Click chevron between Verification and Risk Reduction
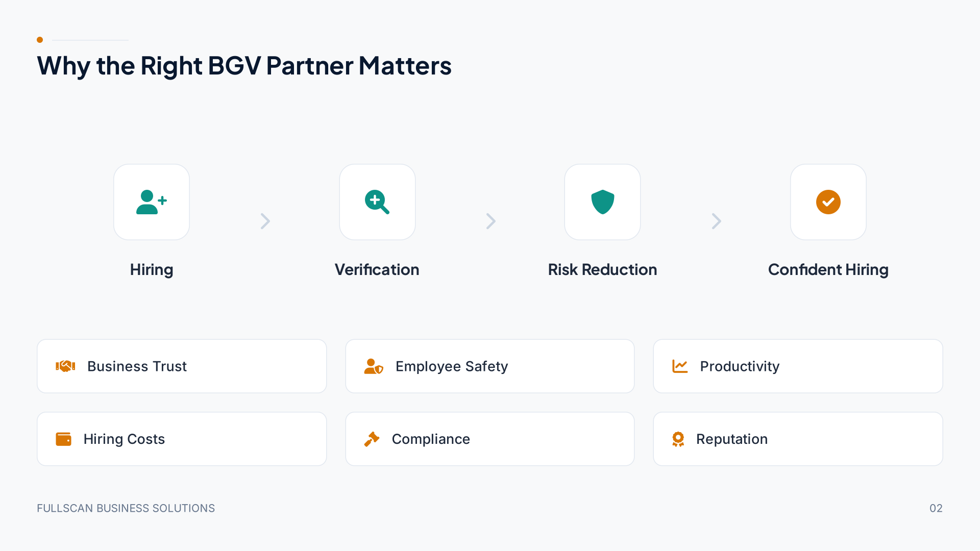This screenshot has width=980, height=551. [491, 221]
